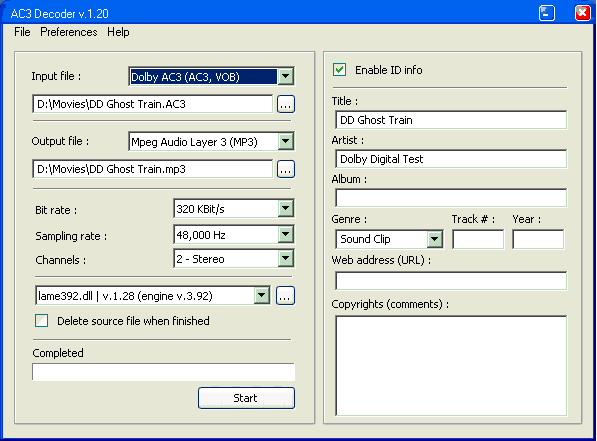Browse for the LAME encoder DLL
Screen dimensions: 597x441
click(285, 296)
